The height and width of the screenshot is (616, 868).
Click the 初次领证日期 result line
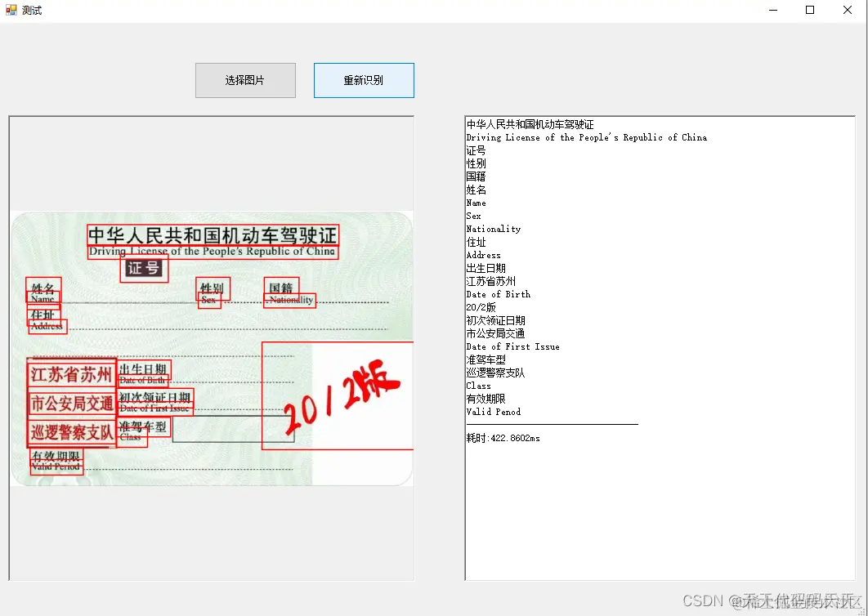pos(496,320)
